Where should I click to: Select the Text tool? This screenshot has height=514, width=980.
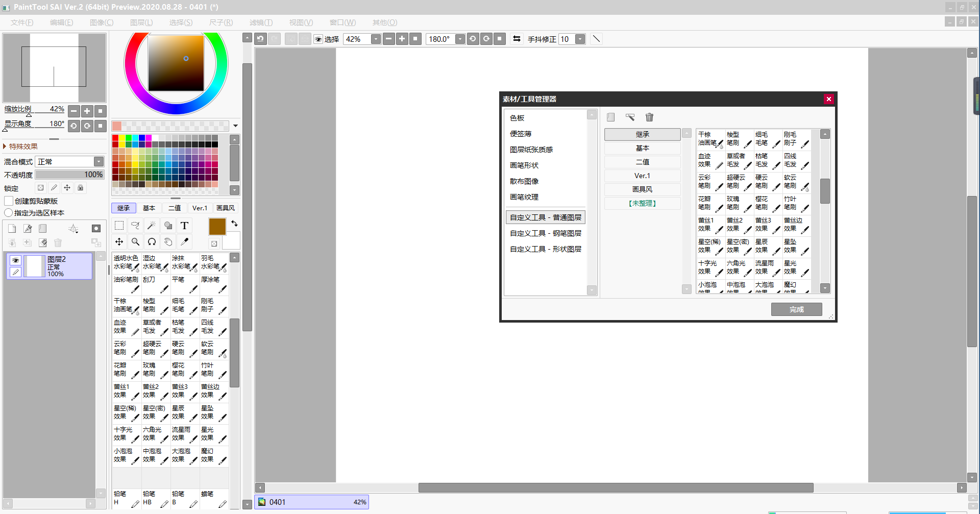(184, 226)
